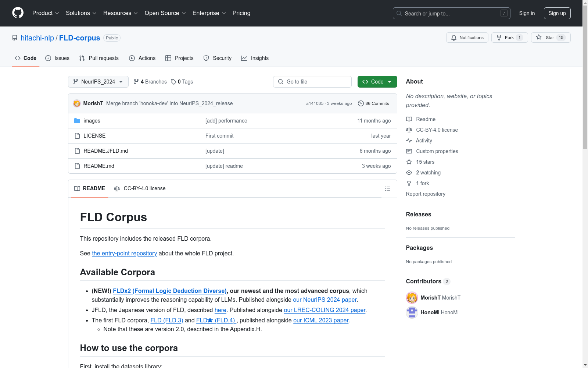Click the README.md file icon
This screenshot has width=588, height=368.
[77, 166]
